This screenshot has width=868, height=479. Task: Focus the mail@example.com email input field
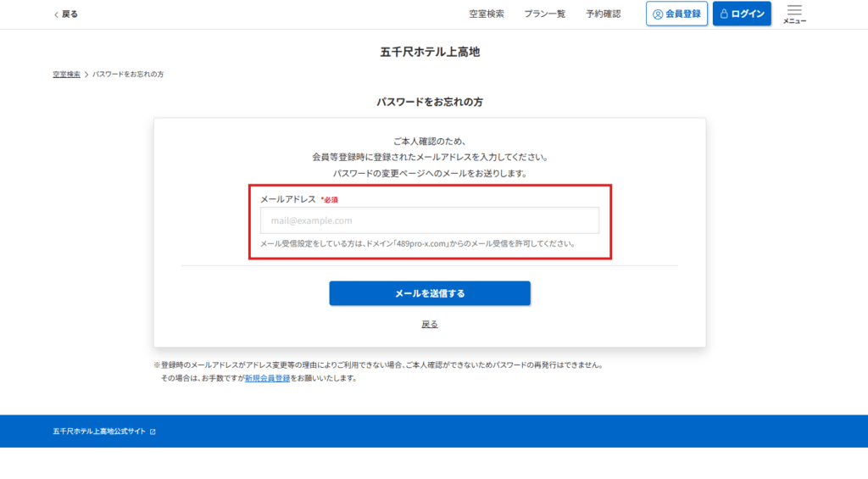coord(430,220)
